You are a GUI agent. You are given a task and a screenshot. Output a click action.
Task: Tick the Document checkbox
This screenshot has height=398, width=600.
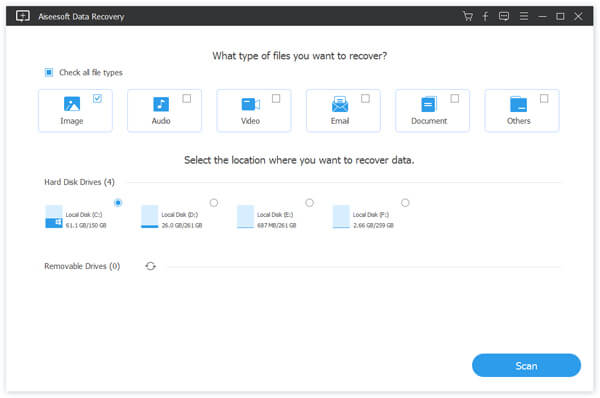(x=455, y=99)
